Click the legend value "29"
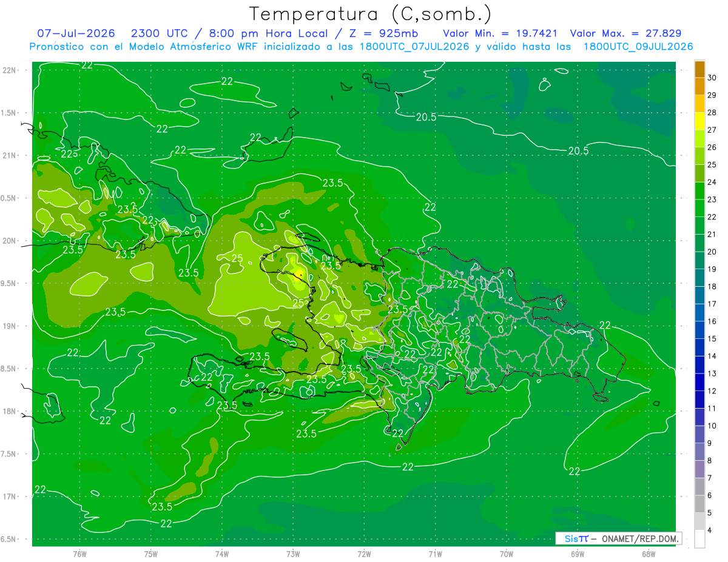Image resolution: width=728 pixels, height=562 pixels. [712, 95]
